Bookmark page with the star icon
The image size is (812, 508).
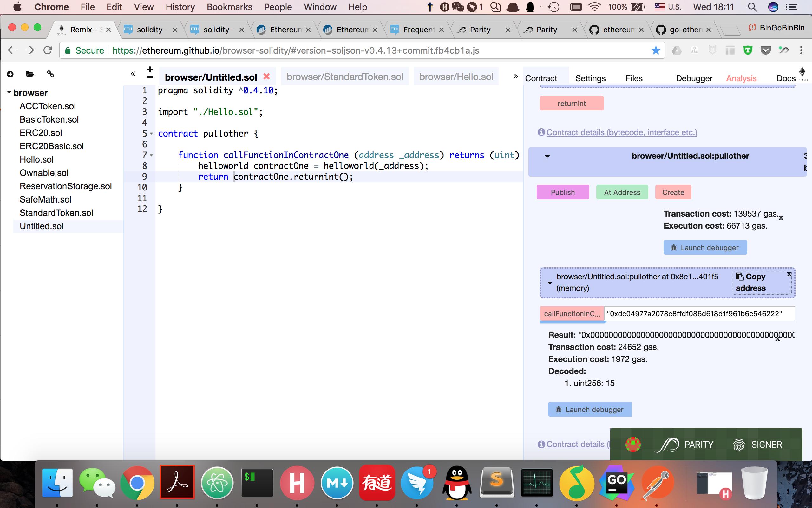click(x=656, y=50)
